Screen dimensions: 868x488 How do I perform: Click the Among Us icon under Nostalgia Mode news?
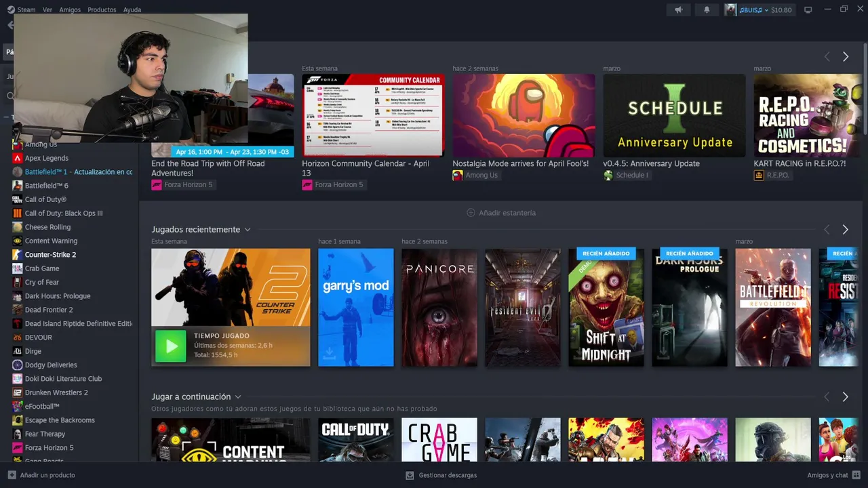pos(458,175)
